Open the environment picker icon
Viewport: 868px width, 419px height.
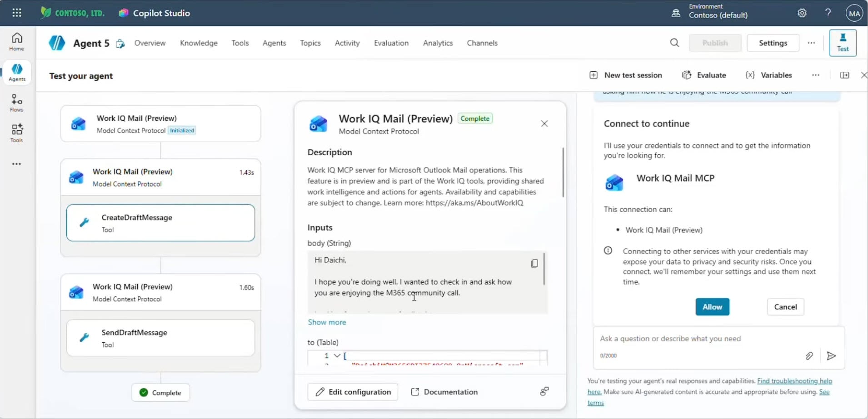pos(676,13)
